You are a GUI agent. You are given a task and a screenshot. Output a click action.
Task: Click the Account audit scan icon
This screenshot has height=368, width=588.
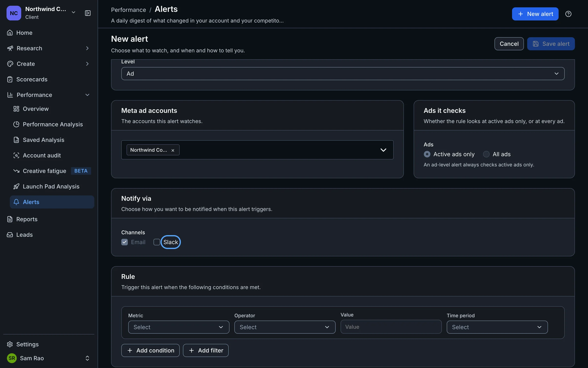point(16,155)
